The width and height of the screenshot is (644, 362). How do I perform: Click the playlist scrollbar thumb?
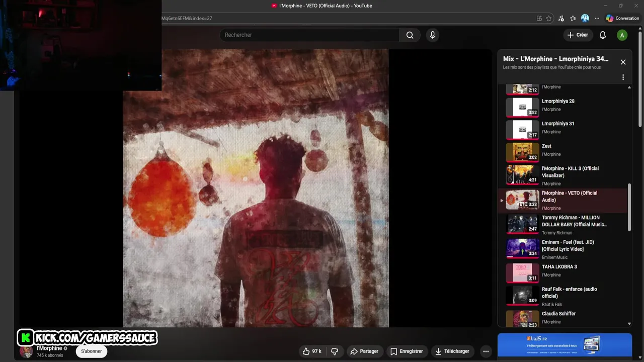(629, 207)
